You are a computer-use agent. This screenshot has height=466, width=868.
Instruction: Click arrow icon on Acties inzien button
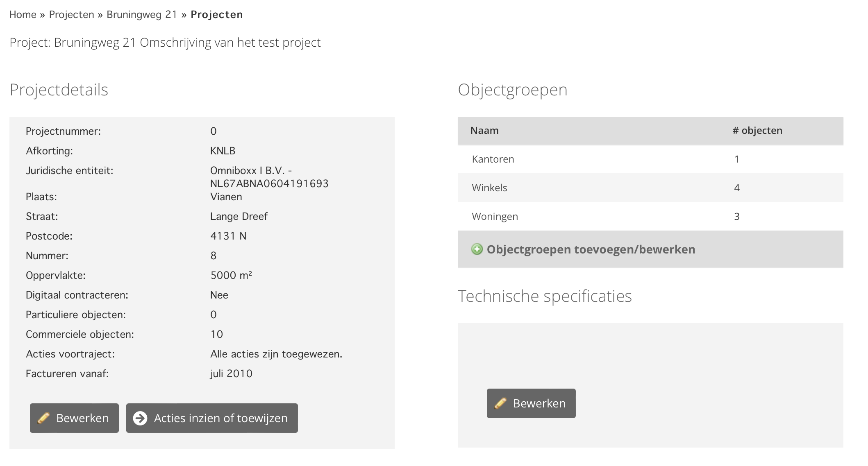point(140,418)
